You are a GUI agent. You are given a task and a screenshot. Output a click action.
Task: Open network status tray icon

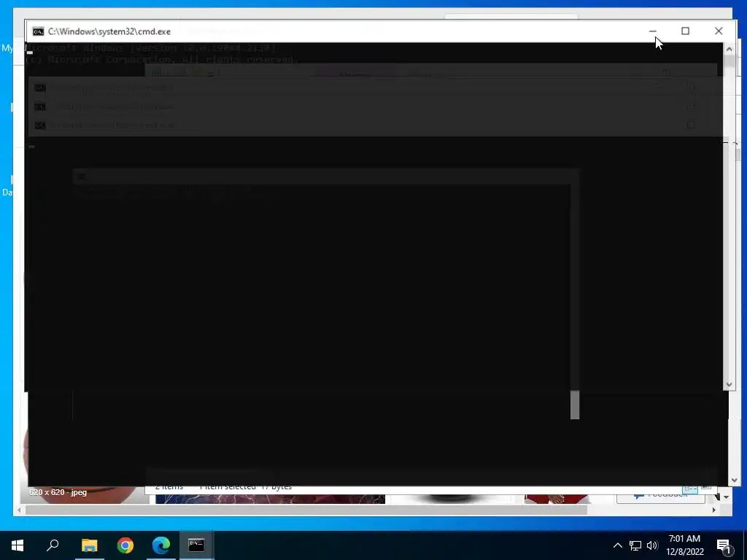635,545
